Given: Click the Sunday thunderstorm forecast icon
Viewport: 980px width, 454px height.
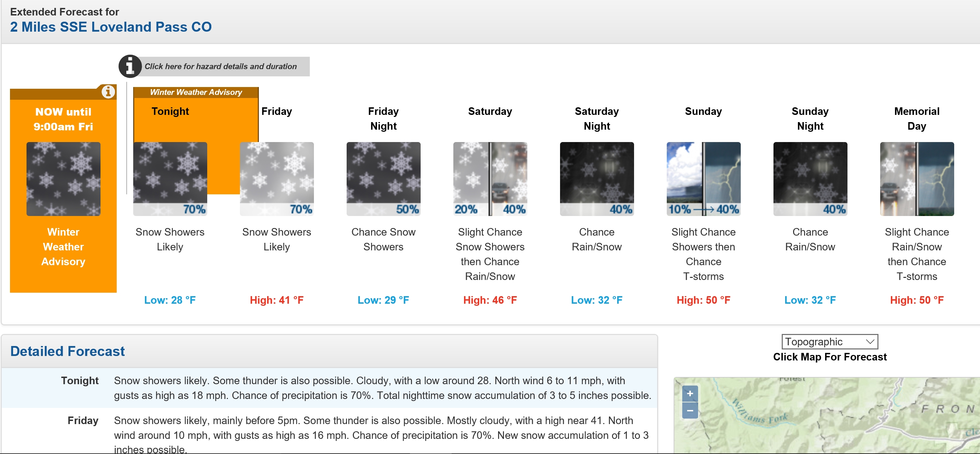Looking at the screenshot, I should pyautogui.click(x=704, y=179).
